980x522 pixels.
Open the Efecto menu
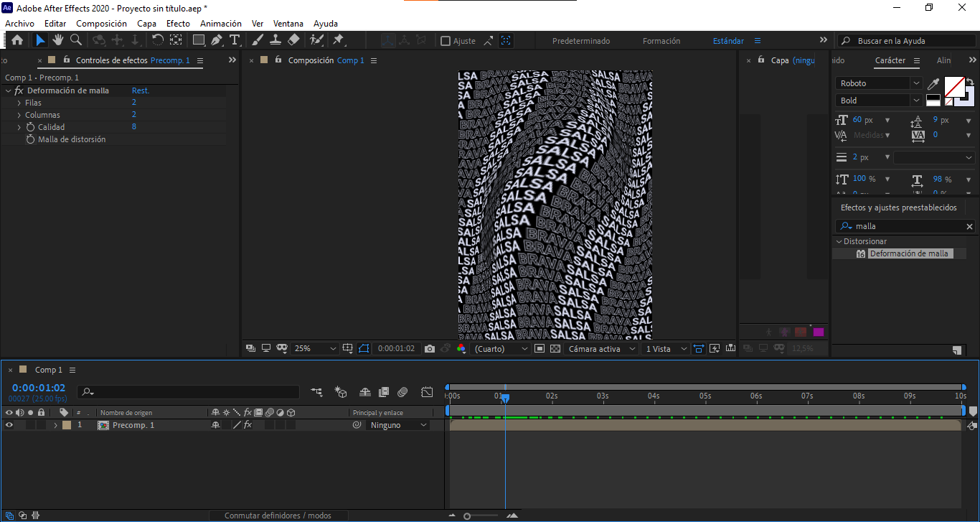(x=178, y=24)
